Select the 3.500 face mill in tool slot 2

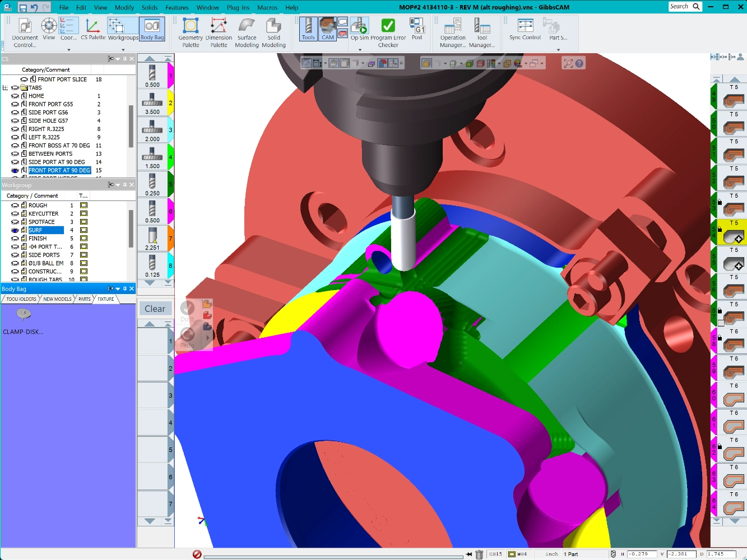(152, 103)
